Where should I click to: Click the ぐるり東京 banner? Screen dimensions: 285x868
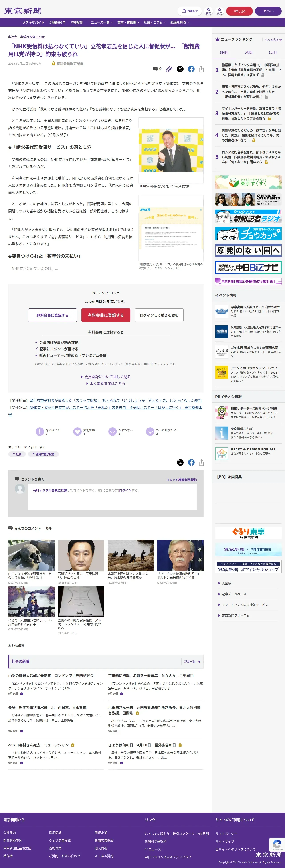[248, 533]
